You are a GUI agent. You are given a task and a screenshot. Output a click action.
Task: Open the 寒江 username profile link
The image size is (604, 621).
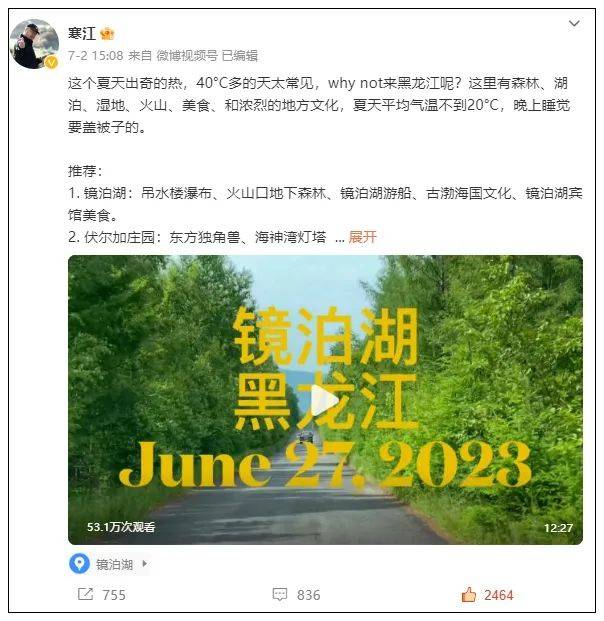(82, 34)
